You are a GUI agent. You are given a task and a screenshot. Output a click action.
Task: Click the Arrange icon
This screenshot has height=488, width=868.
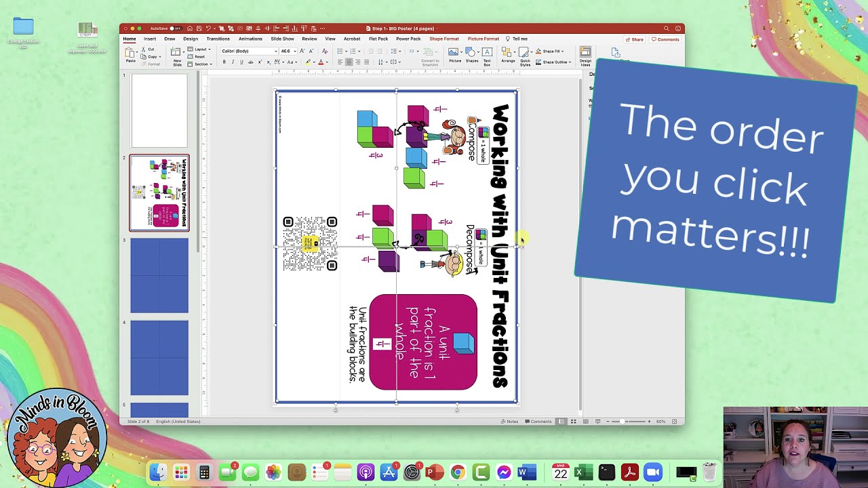(x=507, y=52)
